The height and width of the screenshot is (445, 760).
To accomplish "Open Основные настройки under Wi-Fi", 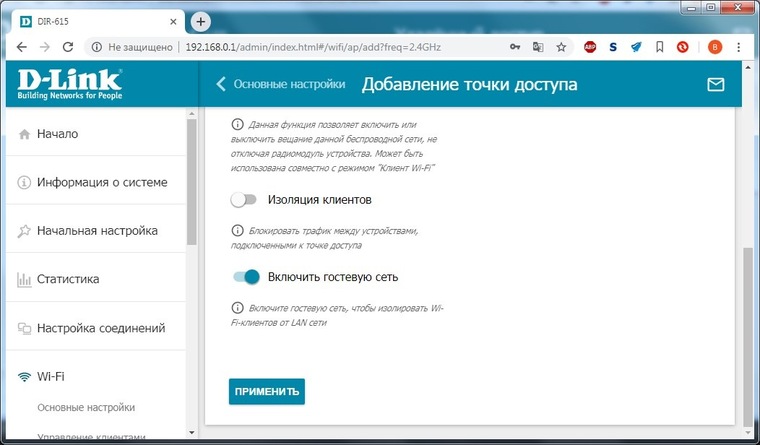I will coord(86,408).
